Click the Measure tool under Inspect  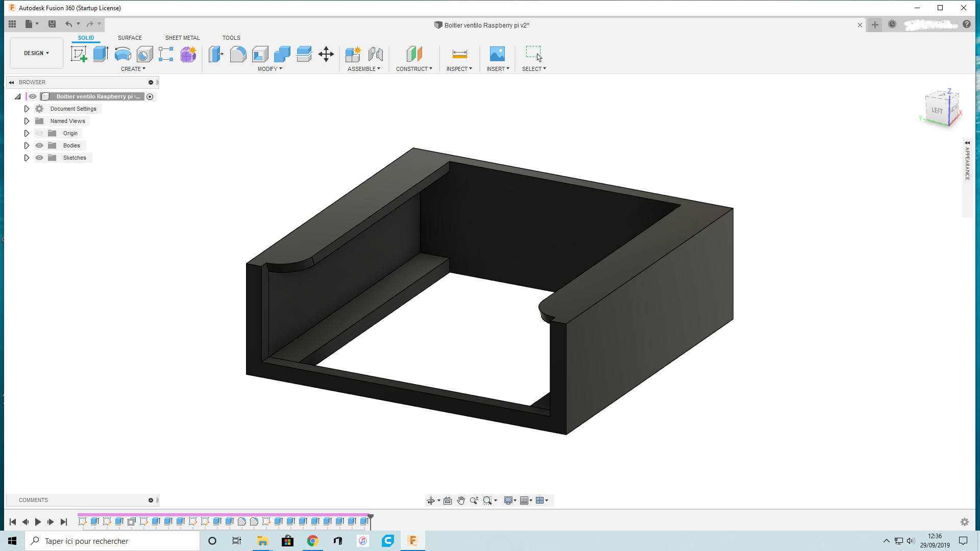click(459, 54)
